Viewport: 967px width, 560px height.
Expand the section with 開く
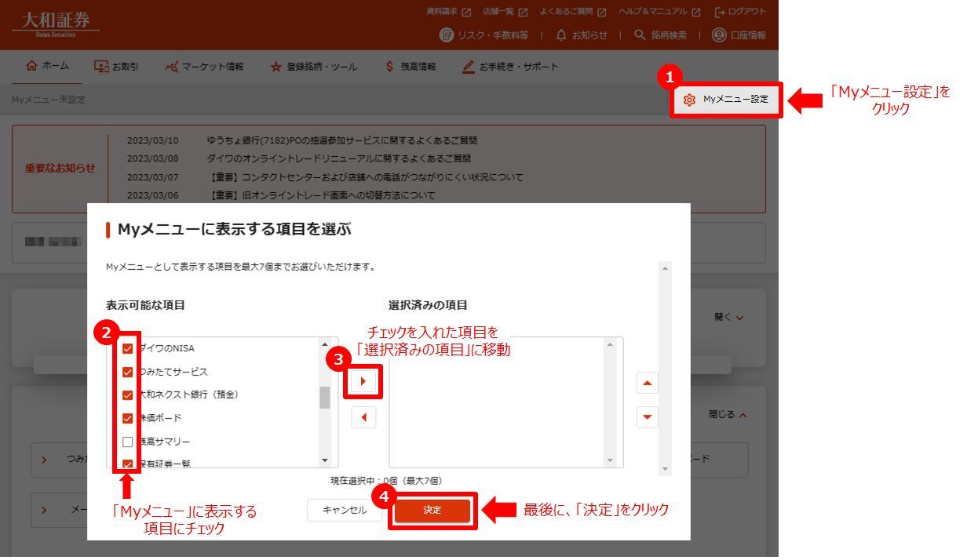pos(728,317)
